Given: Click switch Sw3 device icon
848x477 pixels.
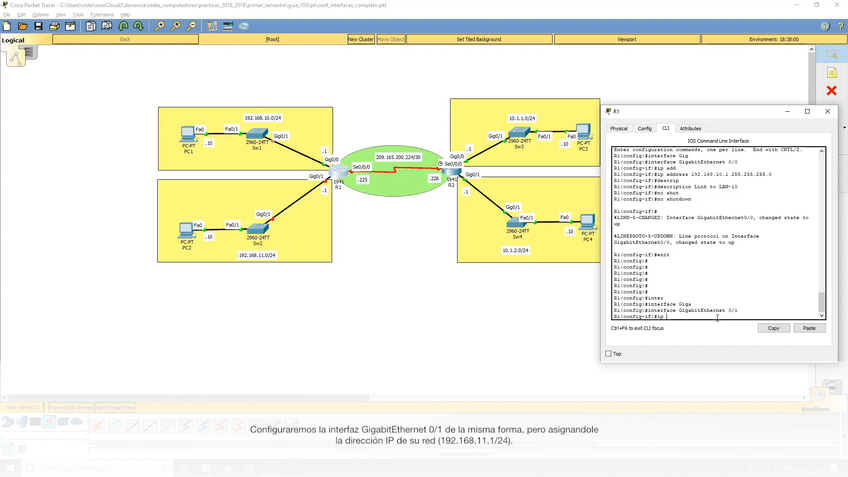Looking at the screenshot, I should click(517, 134).
